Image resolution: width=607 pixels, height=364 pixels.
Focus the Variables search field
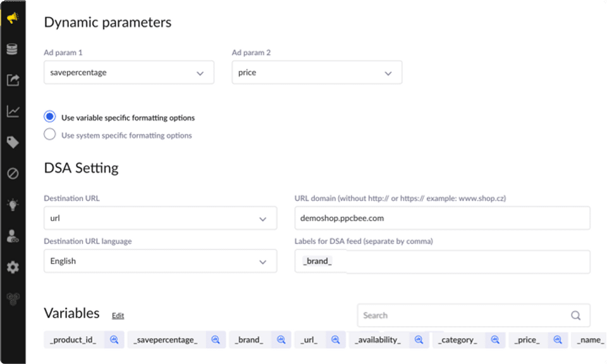pos(474,315)
